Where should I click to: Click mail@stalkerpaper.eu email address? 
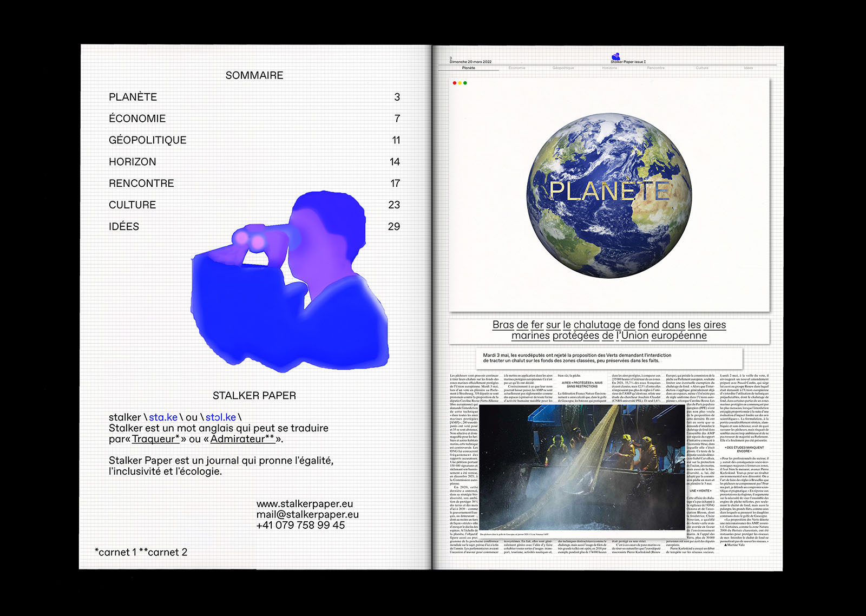307,515
